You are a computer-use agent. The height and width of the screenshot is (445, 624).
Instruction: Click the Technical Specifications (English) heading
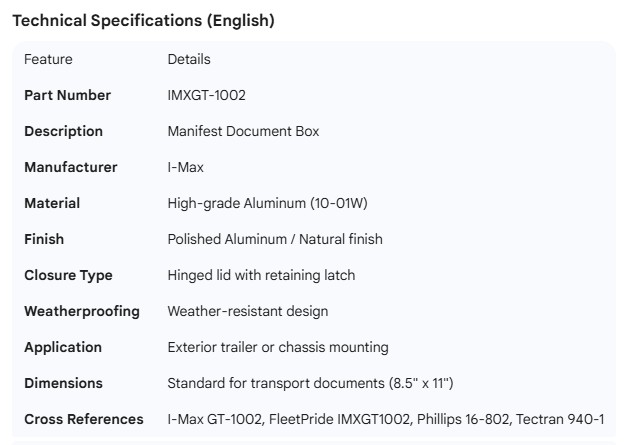point(143,21)
